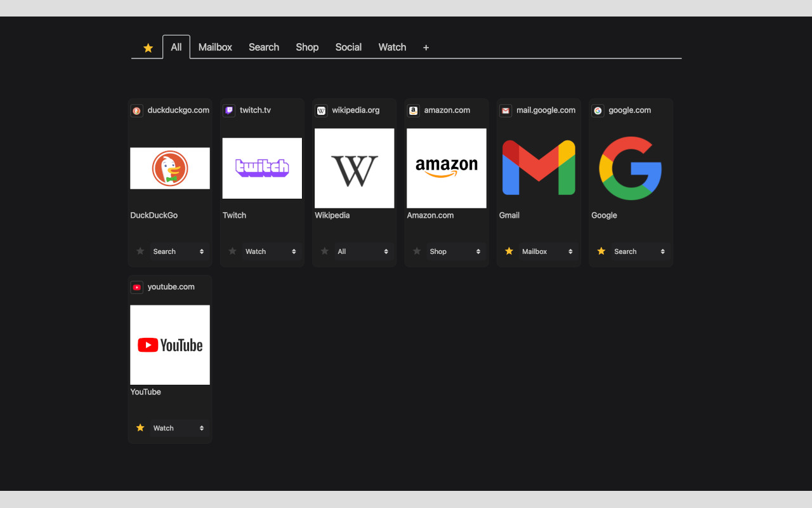The width and height of the screenshot is (812, 508).
Task: Unstar the Gmail bookmark
Action: 509,251
